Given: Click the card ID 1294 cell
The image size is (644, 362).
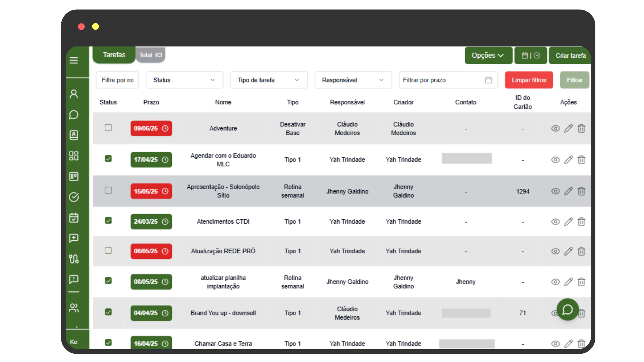Looking at the screenshot, I should point(523,191).
